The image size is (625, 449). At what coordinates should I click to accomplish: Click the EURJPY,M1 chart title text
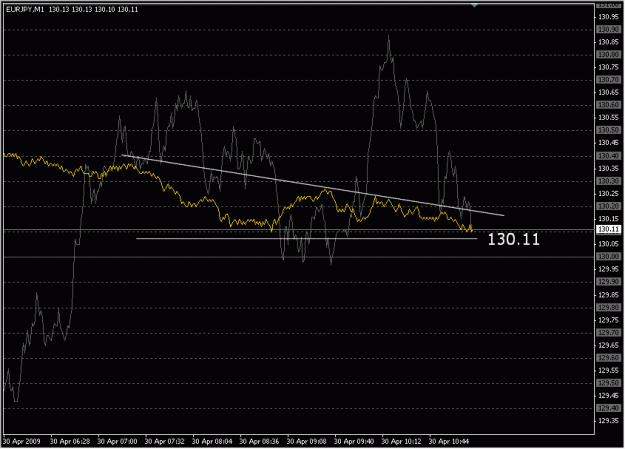pos(25,9)
